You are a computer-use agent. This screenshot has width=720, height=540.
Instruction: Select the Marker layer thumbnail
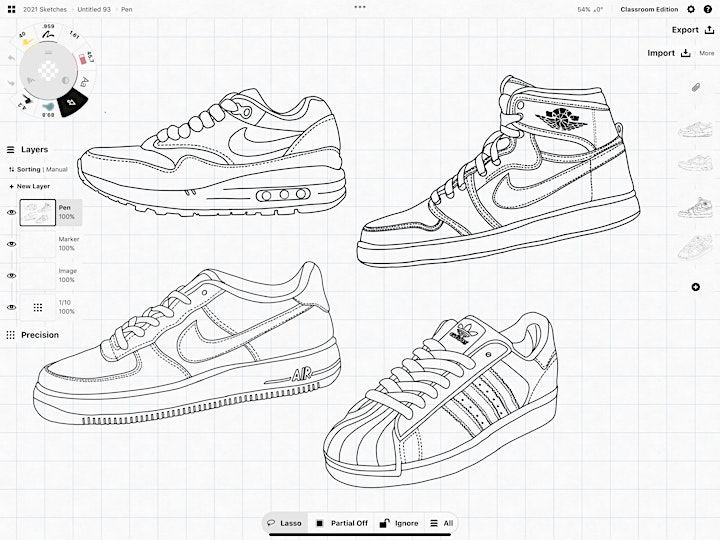click(x=38, y=244)
